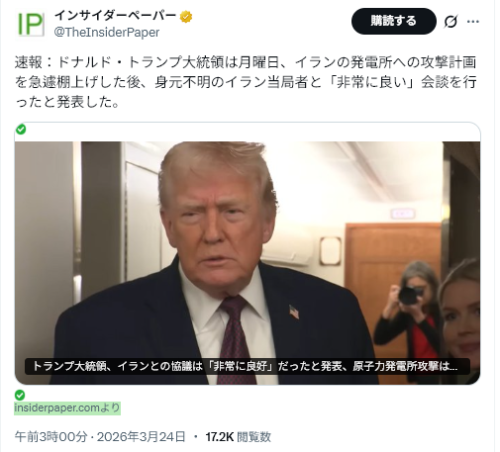This screenshot has height=452, width=500.
Task: View the 17.2K view count
Action: click(219, 437)
